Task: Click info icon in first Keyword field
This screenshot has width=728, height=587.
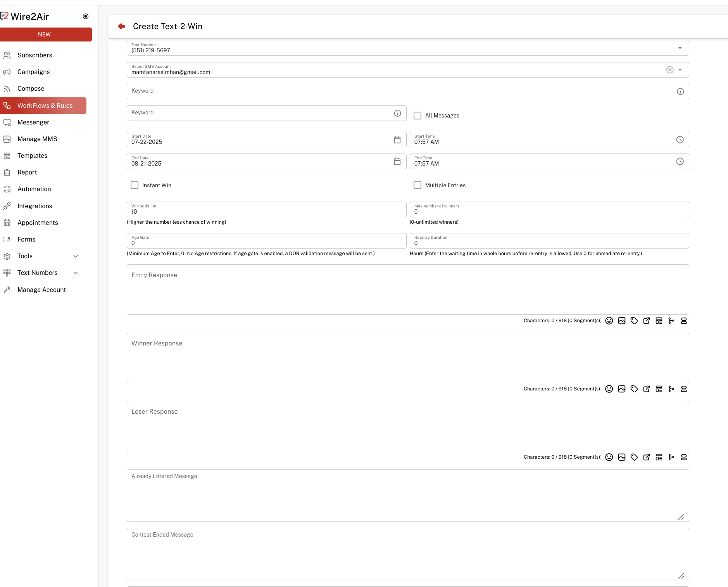Action: tap(680, 92)
